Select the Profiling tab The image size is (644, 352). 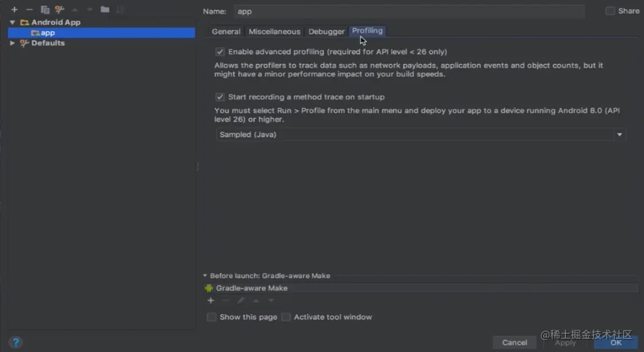367,31
